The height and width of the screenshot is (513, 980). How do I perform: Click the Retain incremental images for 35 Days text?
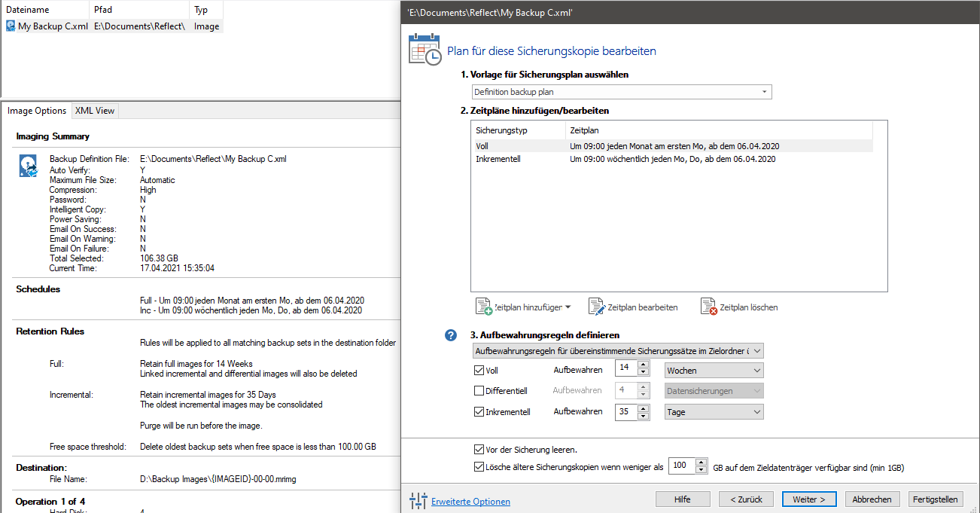click(208, 395)
